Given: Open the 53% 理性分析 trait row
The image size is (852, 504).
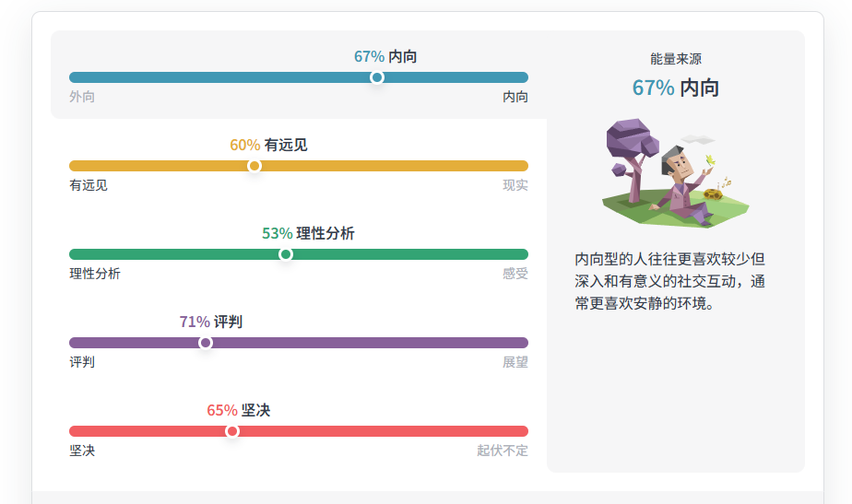Looking at the screenshot, I should point(308,233).
